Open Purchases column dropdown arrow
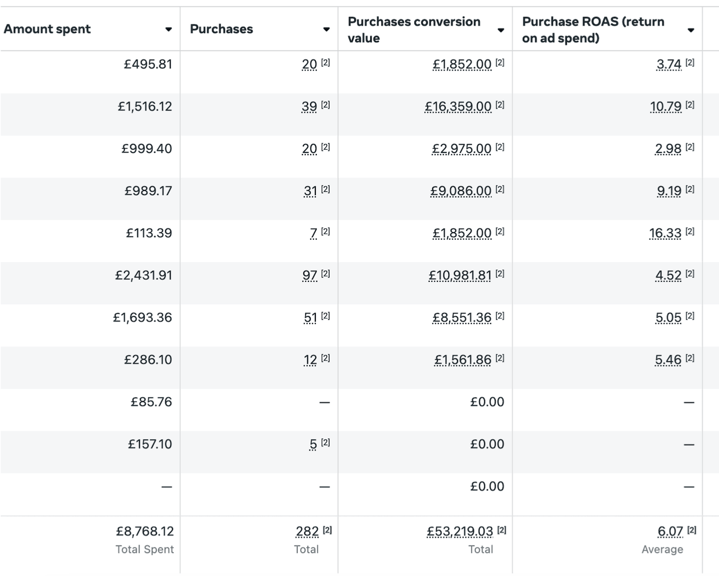The height and width of the screenshot is (588, 719). 326,30
